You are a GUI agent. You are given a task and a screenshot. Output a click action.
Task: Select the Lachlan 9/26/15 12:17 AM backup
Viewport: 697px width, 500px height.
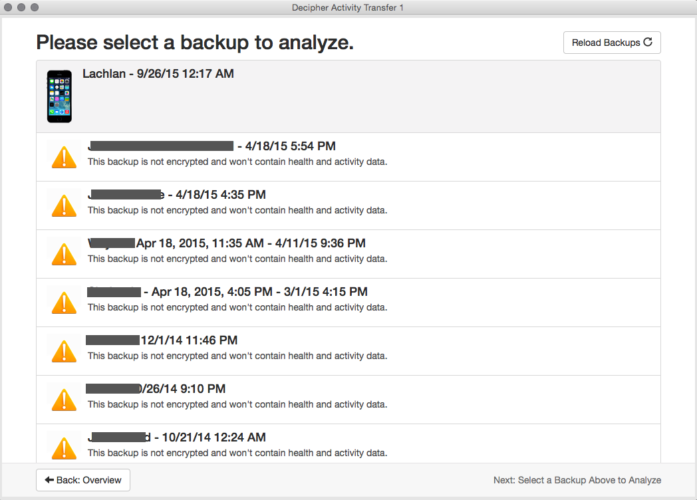348,96
